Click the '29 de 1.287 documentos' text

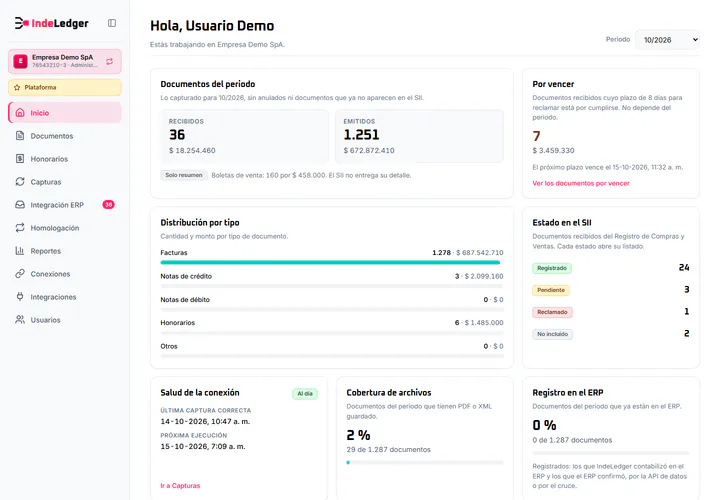[x=388, y=449]
